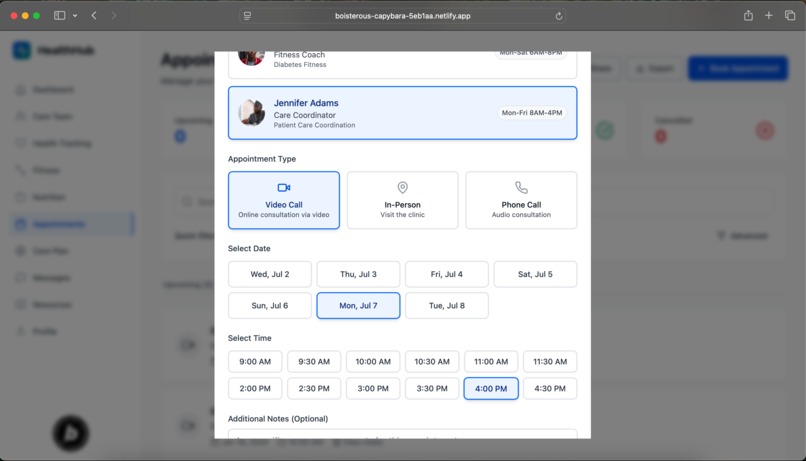806x461 pixels.
Task: Click the location pin icon on In-Person
Action: [402, 188]
